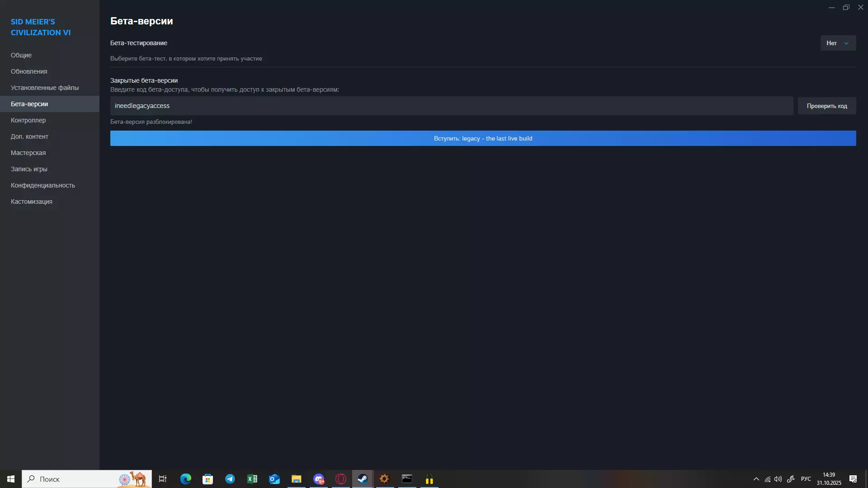Open Microsoft Edge from the taskbar
The height and width of the screenshot is (488, 868).
pos(186,479)
